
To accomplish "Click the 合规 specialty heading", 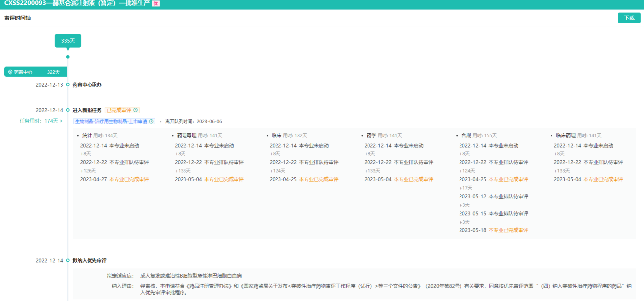I will click(x=466, y=135).
